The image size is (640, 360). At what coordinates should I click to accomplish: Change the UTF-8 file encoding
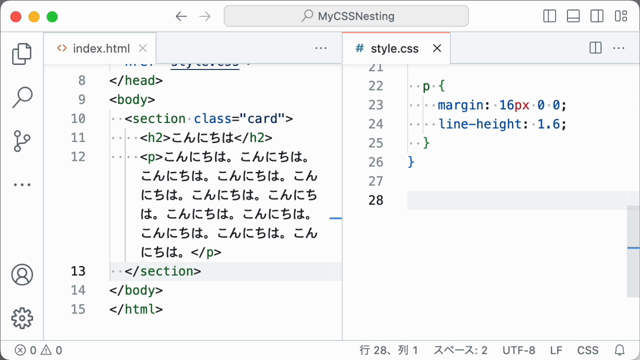coord(519,350)
